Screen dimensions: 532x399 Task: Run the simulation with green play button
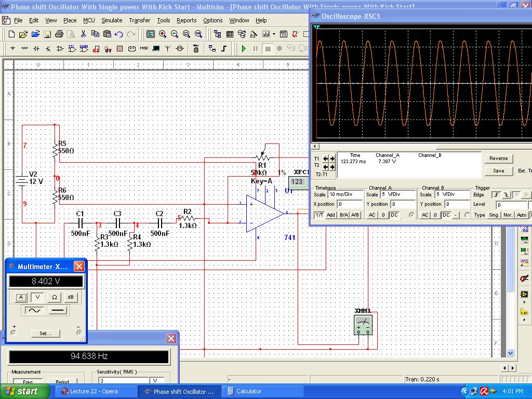coord(244,48)
